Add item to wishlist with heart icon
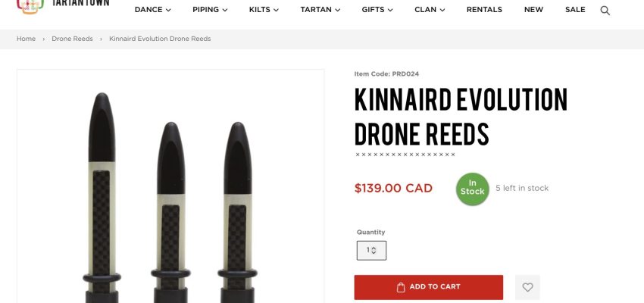Screen dimensions: 644x303 tap(527, 287)
